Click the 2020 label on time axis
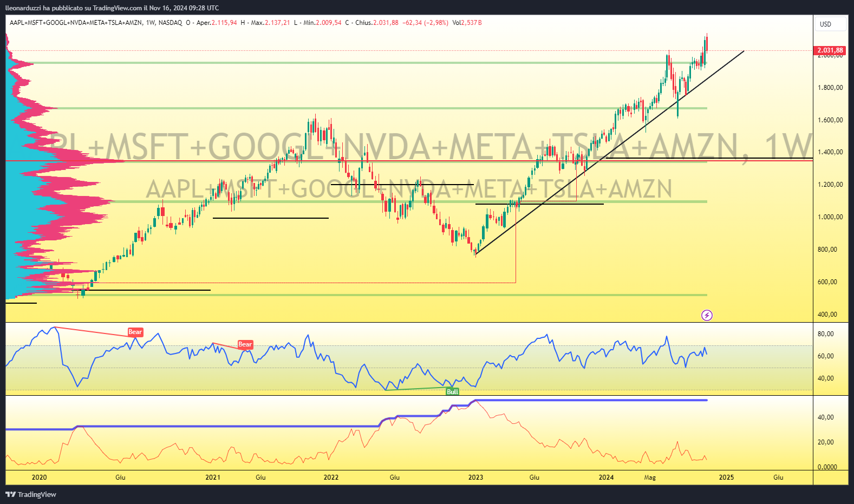The width and height of the screenshot is (854, 504). pyautogui.click(x=39, y=477)
